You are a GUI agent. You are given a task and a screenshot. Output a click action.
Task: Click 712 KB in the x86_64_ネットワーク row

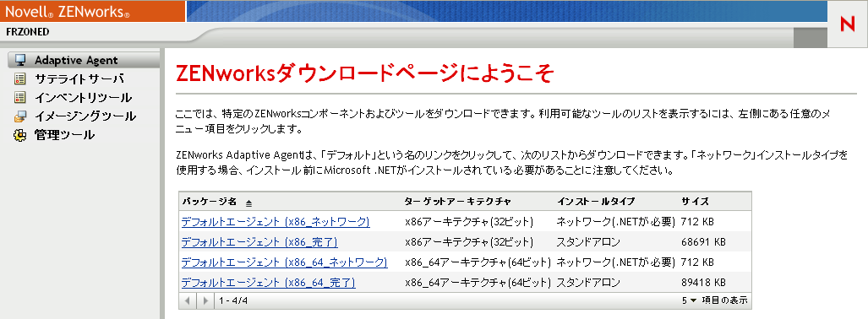[x=697, y=262]
